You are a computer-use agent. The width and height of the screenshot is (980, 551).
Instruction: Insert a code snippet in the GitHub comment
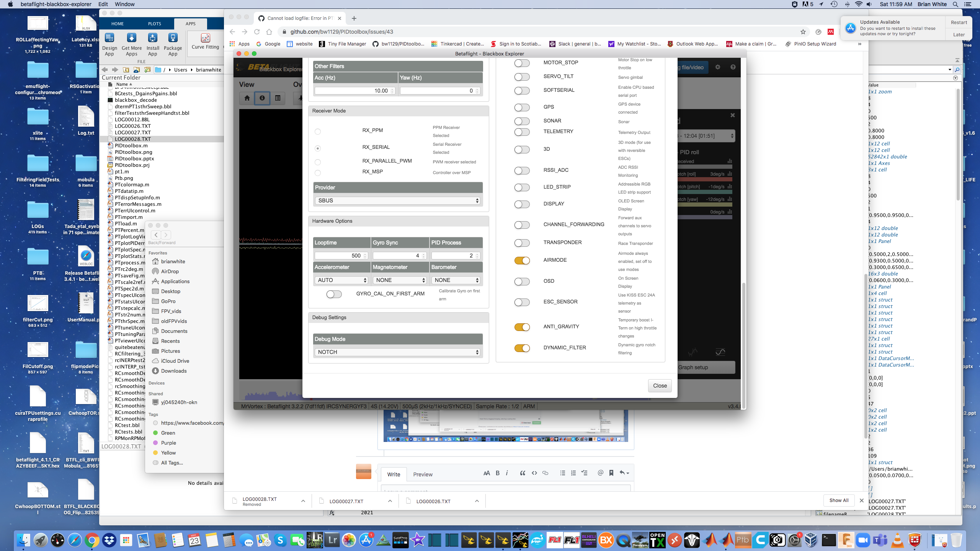click(534, 473)
